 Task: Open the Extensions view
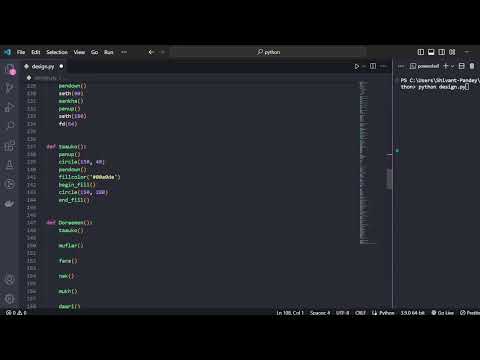10,146
